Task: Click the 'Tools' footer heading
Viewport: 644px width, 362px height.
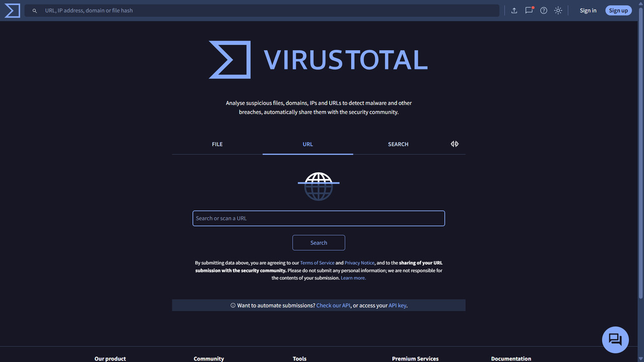Action: click(x=299, y=358)
